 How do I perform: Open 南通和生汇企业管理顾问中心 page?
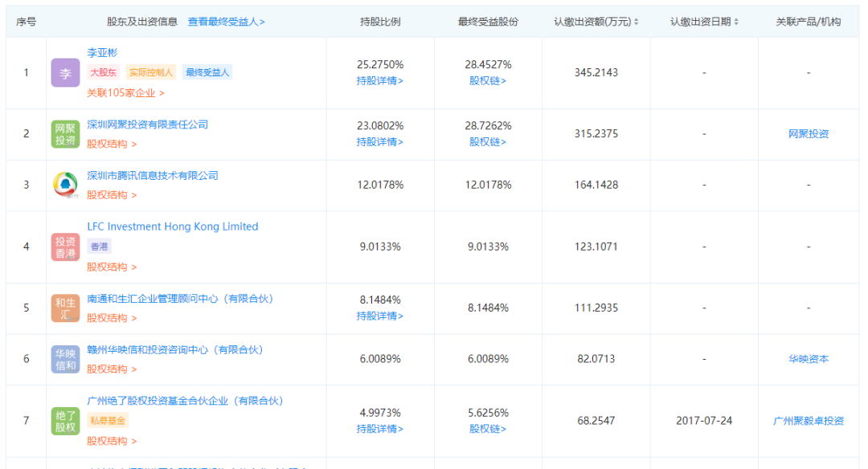click(x=181, y=299)
